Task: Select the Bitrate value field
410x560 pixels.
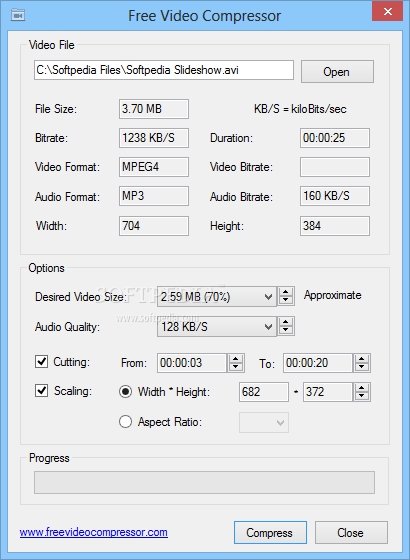Action: [x=154, y=138]
